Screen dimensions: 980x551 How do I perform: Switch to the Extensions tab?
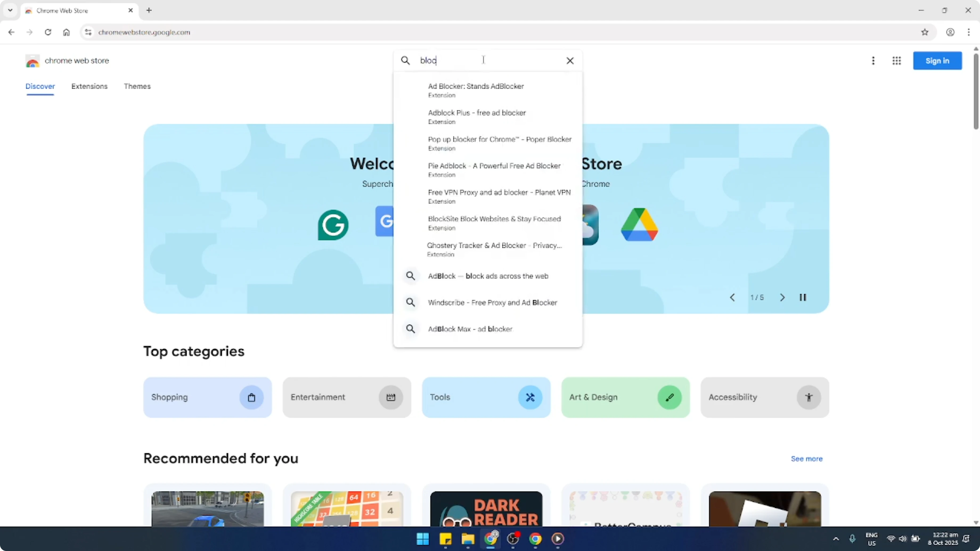[x=89, y=86]
